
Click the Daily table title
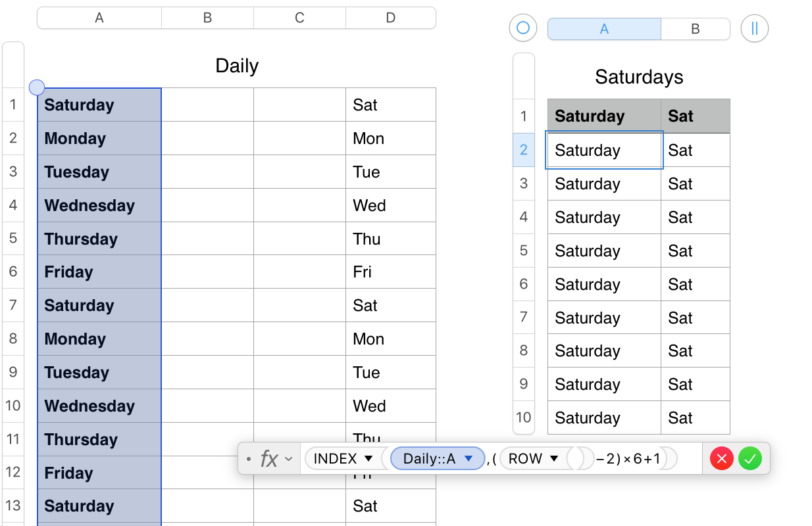(x=237, y=66)
